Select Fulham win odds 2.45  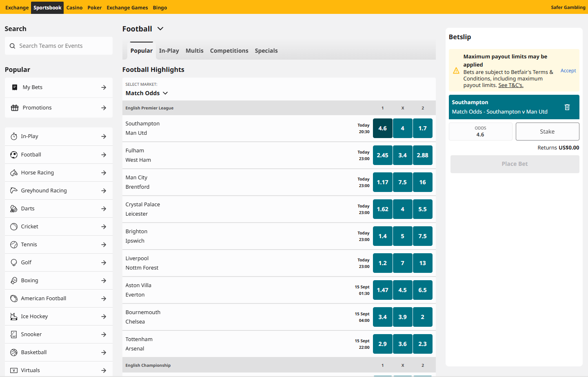point(383,155)
